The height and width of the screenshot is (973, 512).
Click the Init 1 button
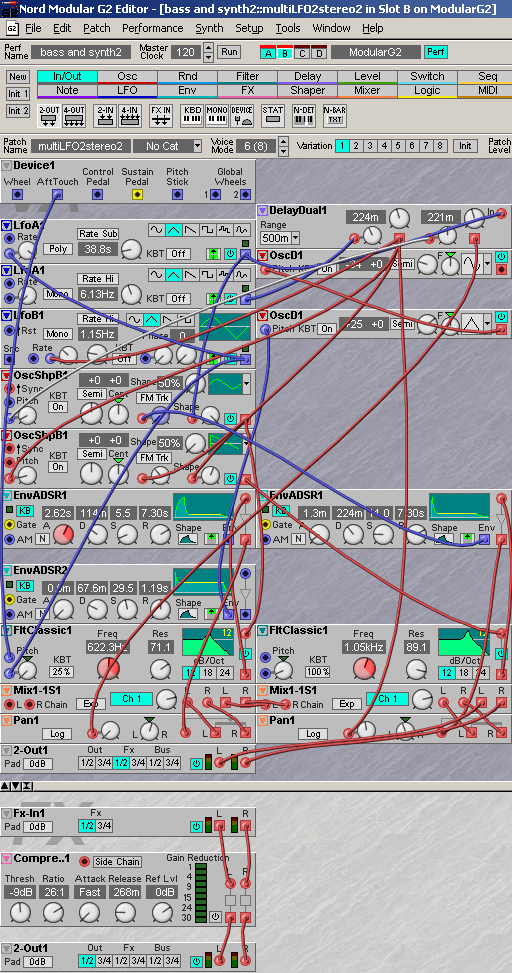[x=18, y=94]
